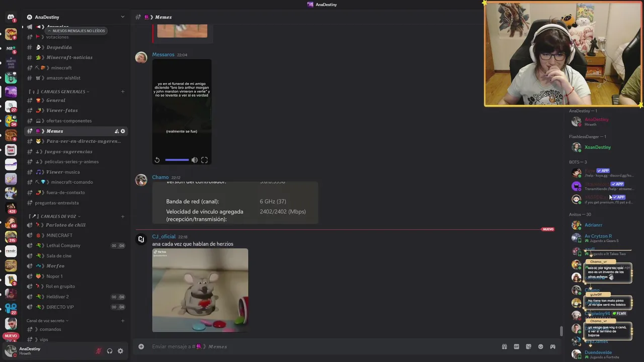
Task: Join the Helldiver 2 voice channel
Action: pos(75,297)
